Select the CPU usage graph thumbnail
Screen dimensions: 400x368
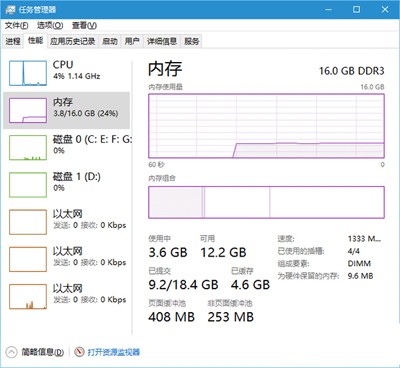28,73
